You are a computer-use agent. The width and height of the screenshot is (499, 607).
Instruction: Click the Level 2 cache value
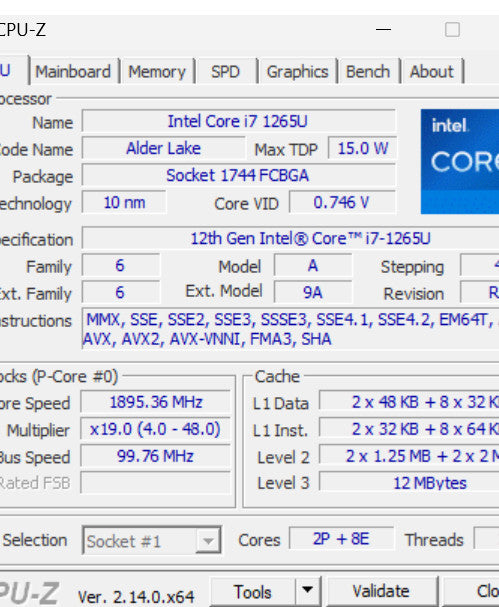[x=409, y=456]
